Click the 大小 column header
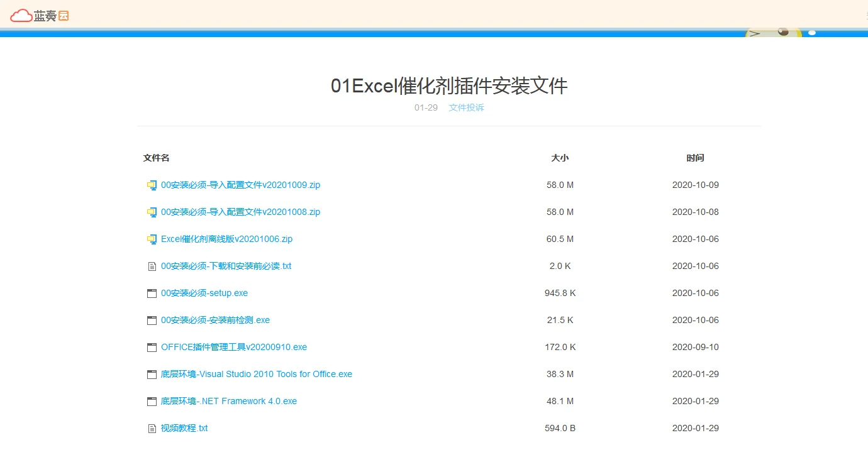This screenshot has height=450, width=868. pos(560,158)
